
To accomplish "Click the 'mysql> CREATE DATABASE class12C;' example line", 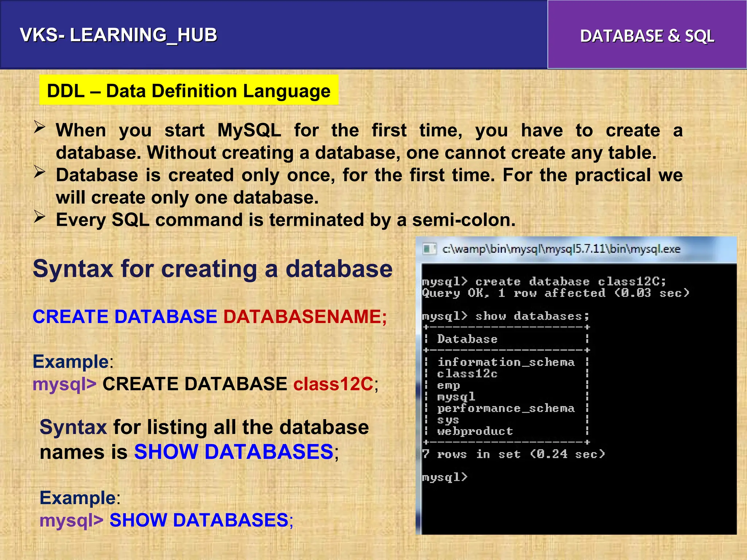I will (206, 384).
